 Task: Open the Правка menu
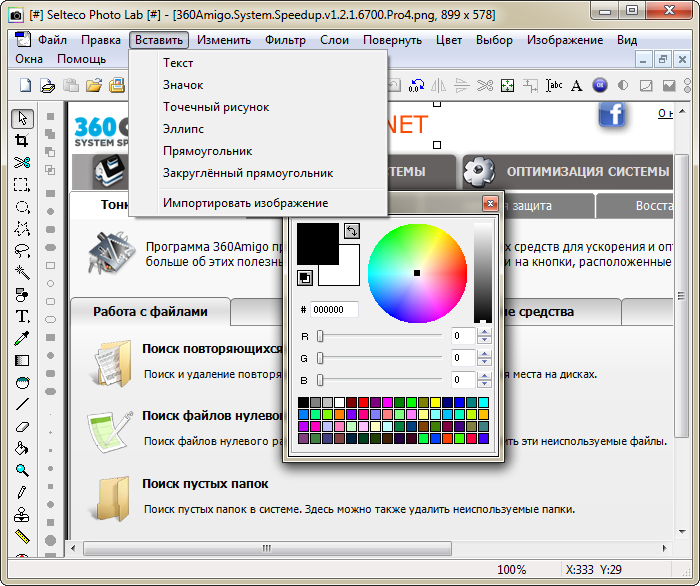pos(101,40)
